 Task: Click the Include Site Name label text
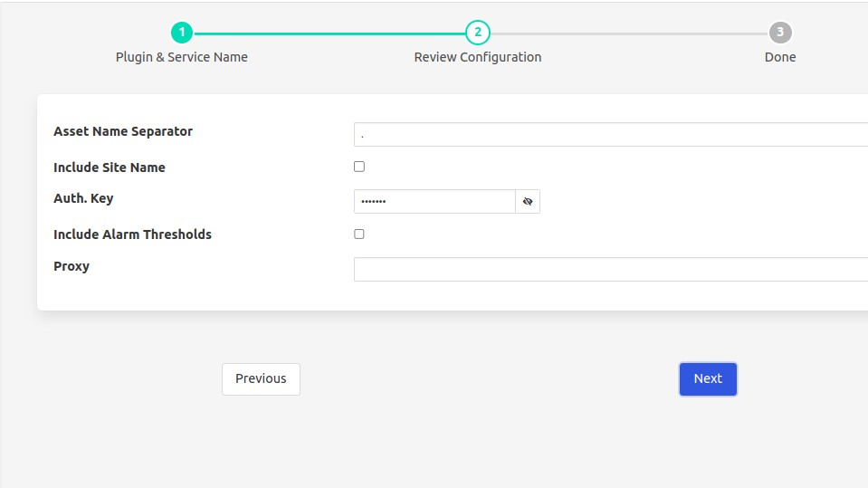click(110, 167)
